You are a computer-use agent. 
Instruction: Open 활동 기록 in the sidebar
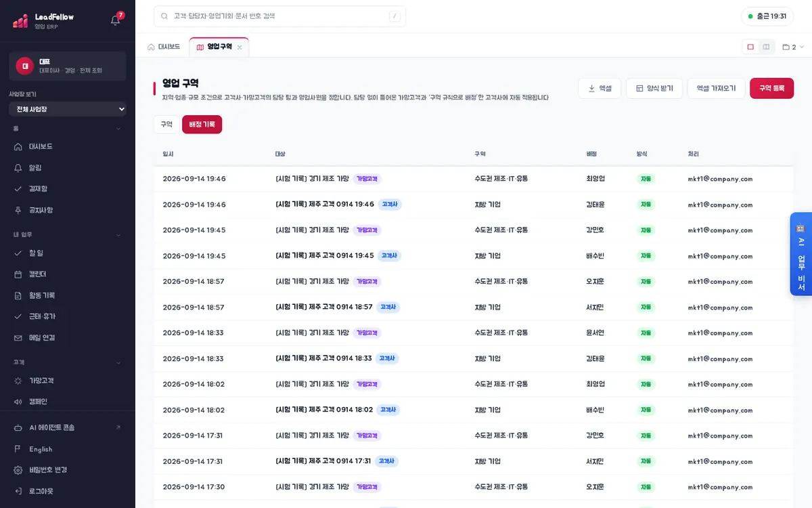point(68,295)
